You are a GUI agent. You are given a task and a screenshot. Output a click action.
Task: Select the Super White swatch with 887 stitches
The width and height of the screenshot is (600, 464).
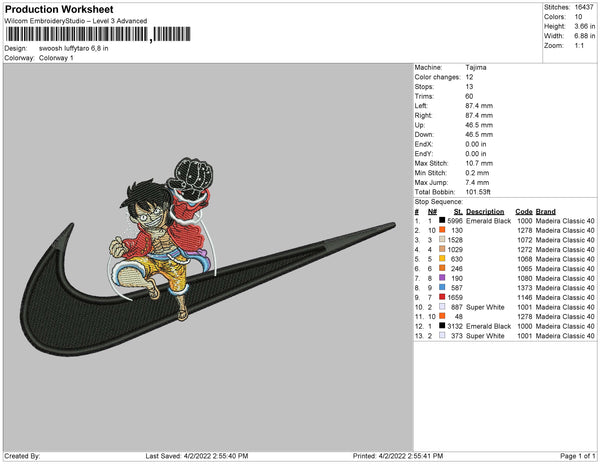442,306
